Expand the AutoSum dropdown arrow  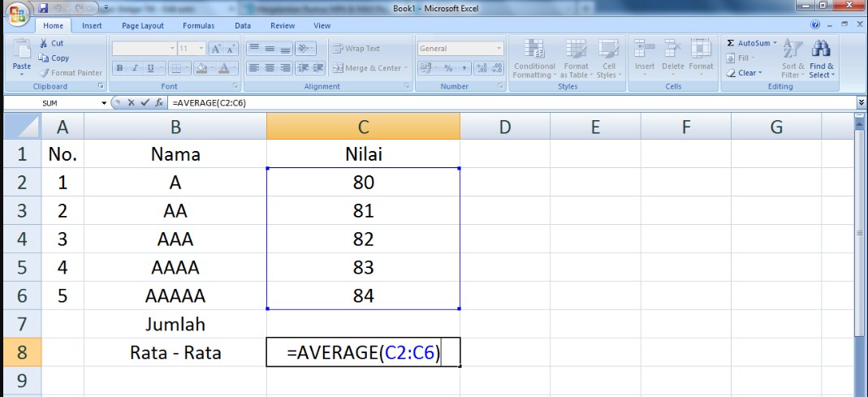click(x=775, y=43)
